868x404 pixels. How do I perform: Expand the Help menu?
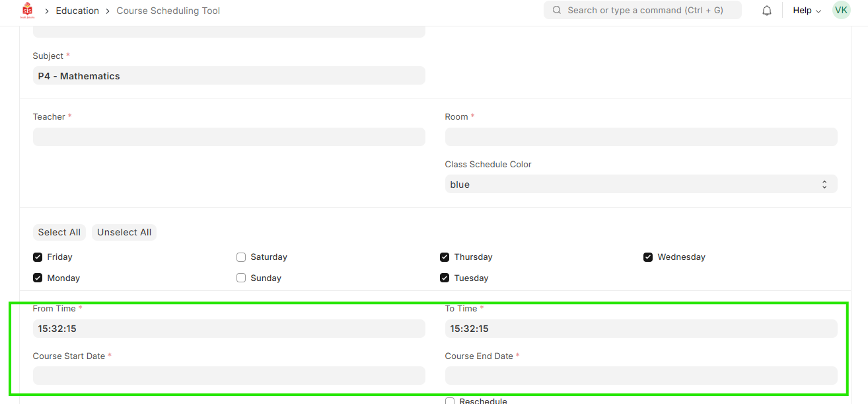[806, 11]
